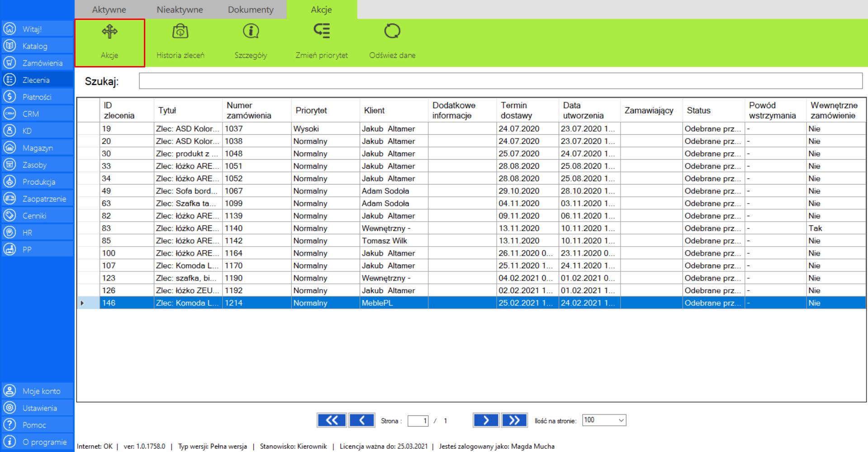Jump to the last page button

click(514, 420)
